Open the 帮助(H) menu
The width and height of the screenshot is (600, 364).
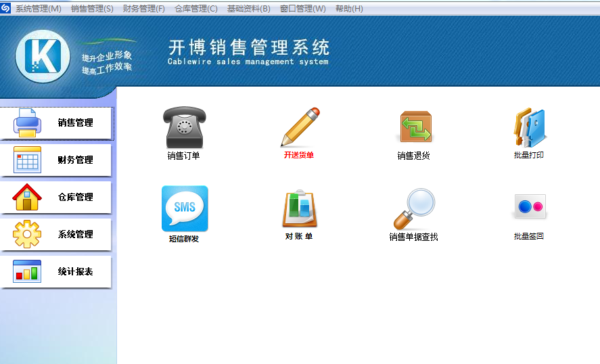pyautogui.click(x=349, y=8)
